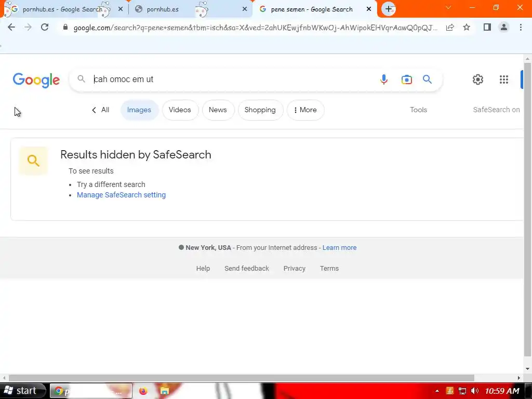Click the horizontal scrollbar at bottom
The image size is (532, 399).
pyautogui.click(x=241, y=378)
